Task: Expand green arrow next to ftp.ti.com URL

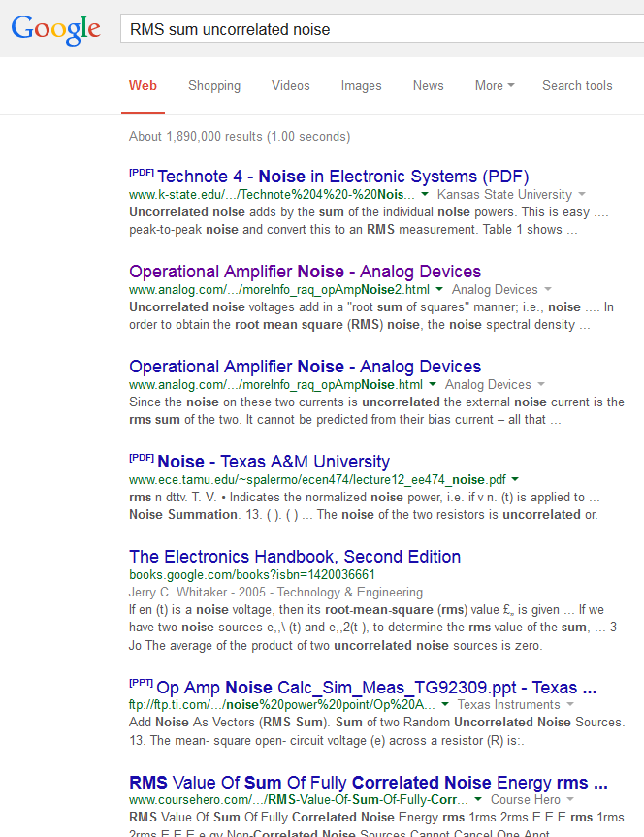Action: [x=445, y=705]
